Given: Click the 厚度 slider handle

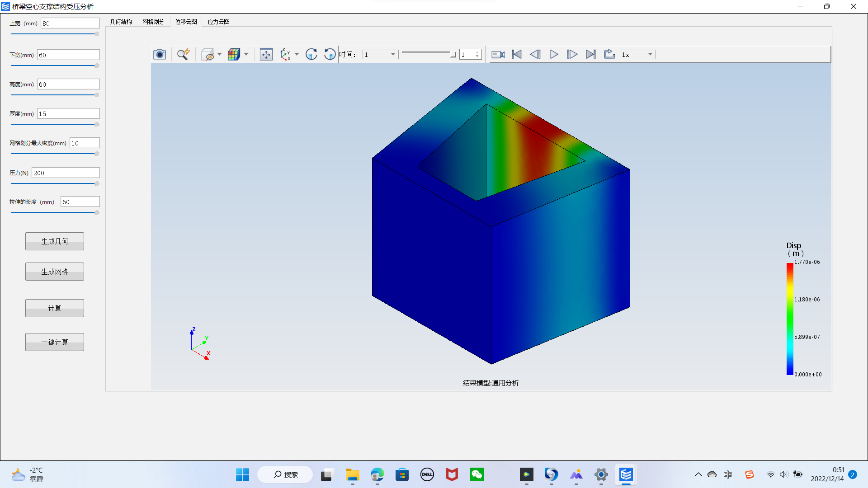Looking at the screenshot, I should tap(97, 124).
